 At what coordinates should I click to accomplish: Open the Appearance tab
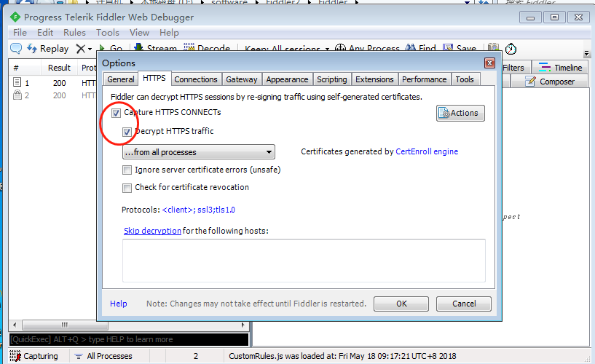287,79
